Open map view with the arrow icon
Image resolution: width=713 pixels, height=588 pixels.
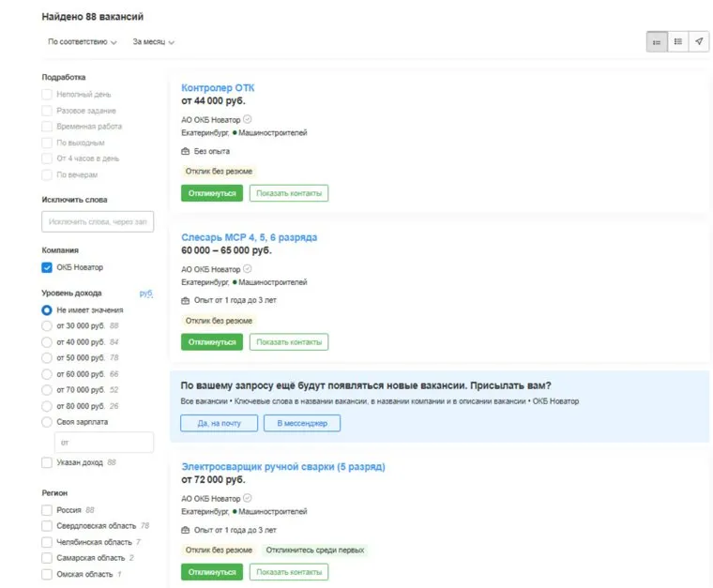pos(699,42)
